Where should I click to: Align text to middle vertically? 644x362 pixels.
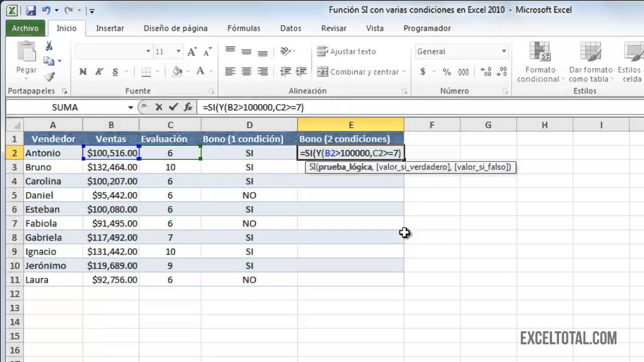[247, 51]
